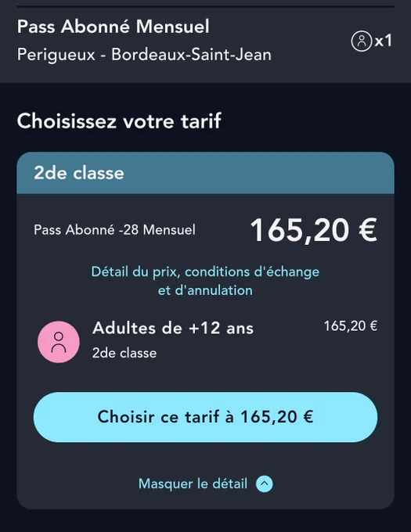Click the circular chevron-up icon

click(x=265, y=483)
